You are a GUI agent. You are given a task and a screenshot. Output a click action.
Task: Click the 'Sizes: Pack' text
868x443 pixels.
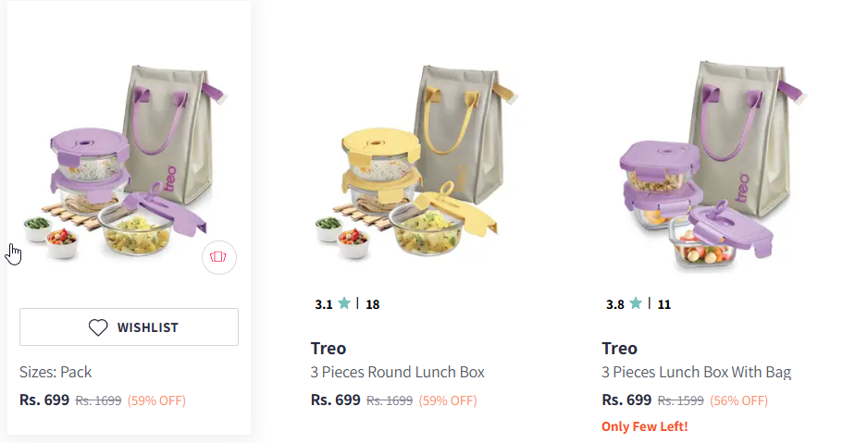click(x=56, y=373)
